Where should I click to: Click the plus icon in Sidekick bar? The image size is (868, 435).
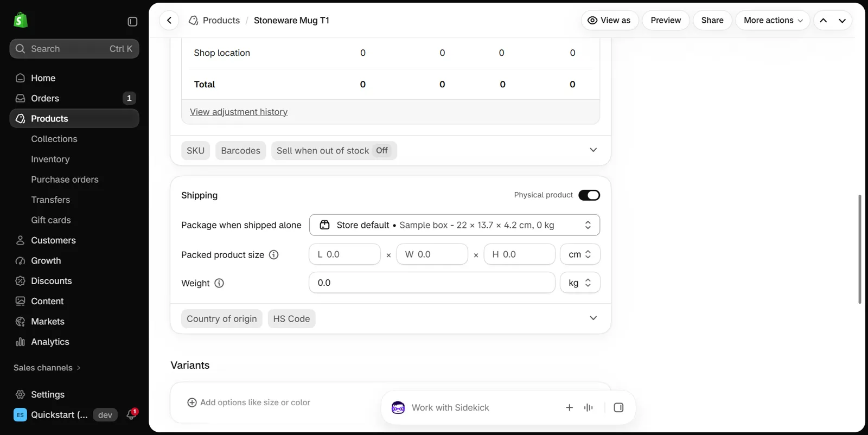click(569, 407)
